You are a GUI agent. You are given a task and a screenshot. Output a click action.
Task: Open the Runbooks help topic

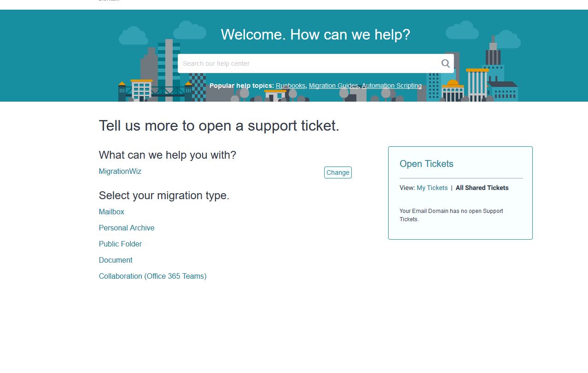point(290,86)
